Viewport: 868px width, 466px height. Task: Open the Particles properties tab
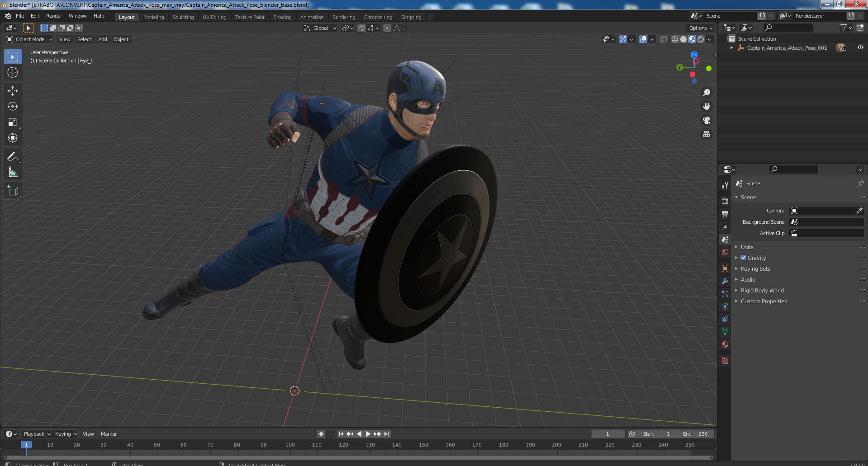click(725, 294)
